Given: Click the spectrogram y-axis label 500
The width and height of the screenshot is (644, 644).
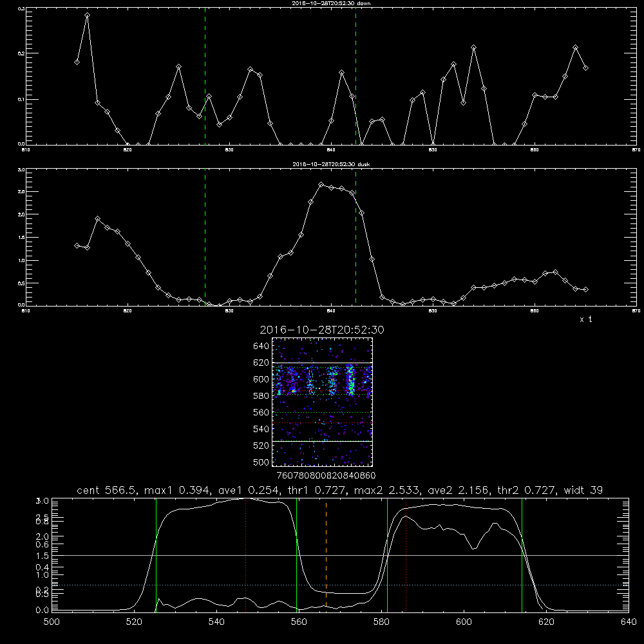Looking at the screenshot, I should tap(261, 462).
